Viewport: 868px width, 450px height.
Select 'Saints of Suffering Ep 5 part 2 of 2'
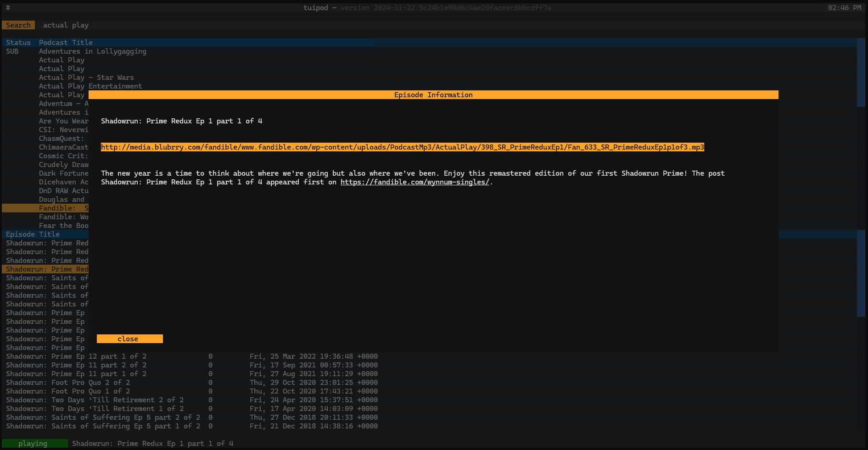(x=103, y=417)
